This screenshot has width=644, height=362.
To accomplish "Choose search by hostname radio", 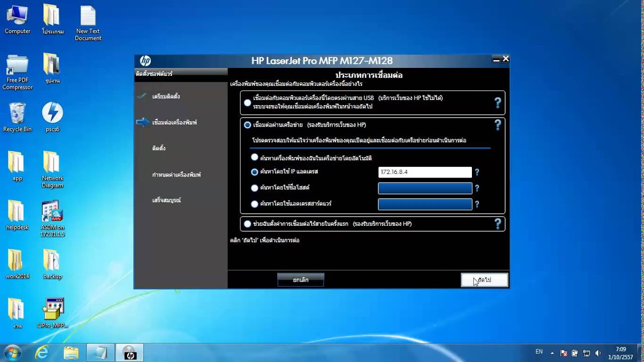I will pos(255,188).
